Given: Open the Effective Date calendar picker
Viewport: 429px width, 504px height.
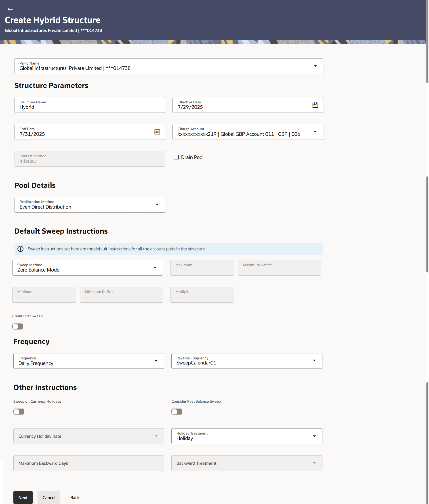Looking at the screenshot, I should click(315, 105).
